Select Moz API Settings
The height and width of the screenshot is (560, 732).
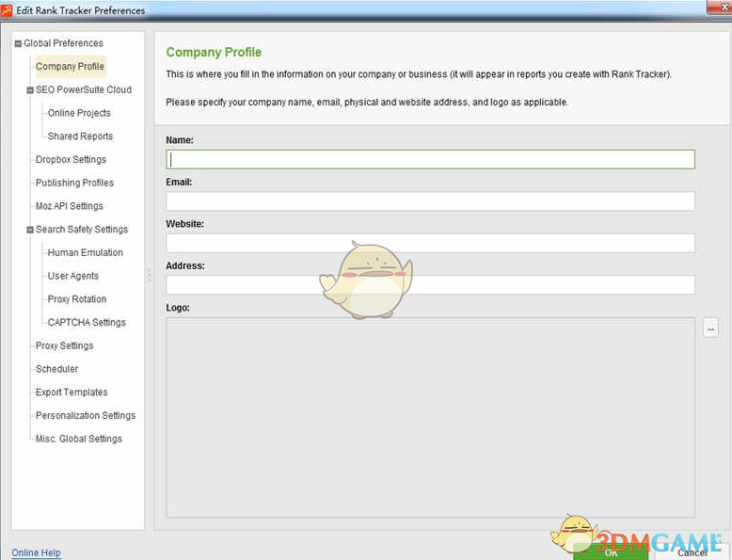click(x=69, y=206)
